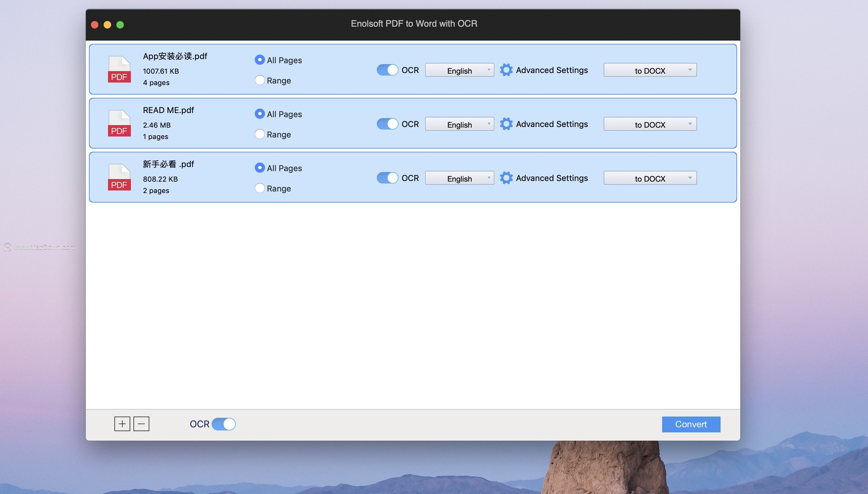This screenshot has height=494, width=868.
Task: Open the Advanced Settings gear for App安装必读.pdf
Action: [x=506, y=70]
